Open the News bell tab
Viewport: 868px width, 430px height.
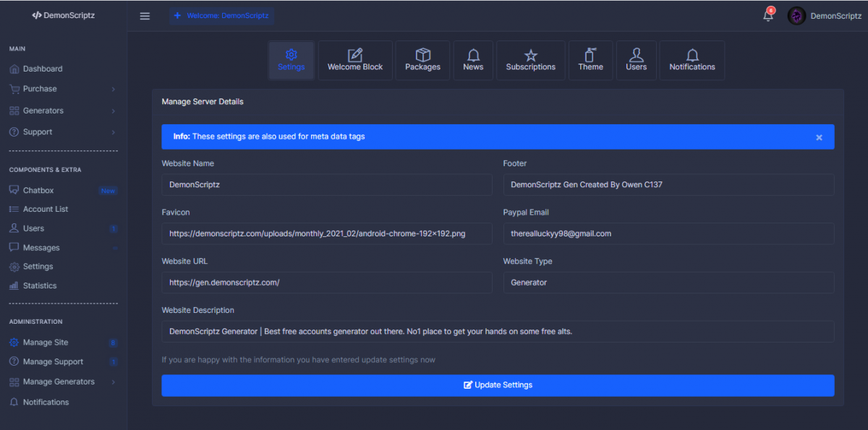pos(473,60)
